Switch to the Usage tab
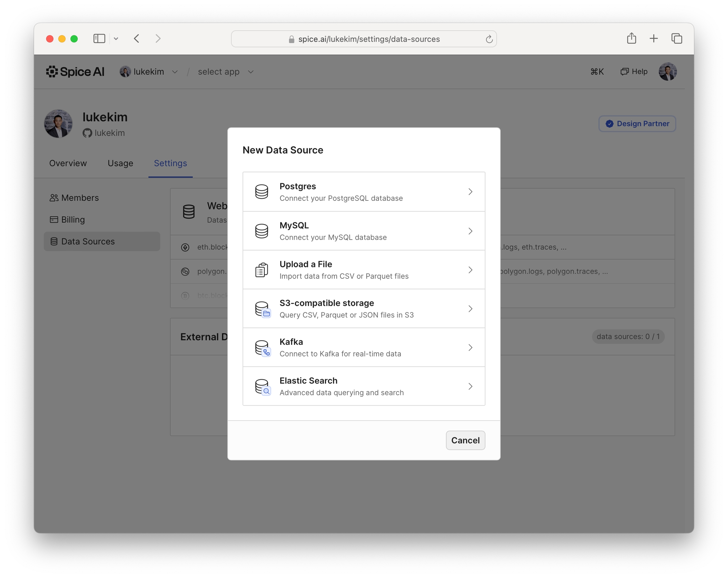The height and width of the screenshot is (578, 728). pos(120,163)
